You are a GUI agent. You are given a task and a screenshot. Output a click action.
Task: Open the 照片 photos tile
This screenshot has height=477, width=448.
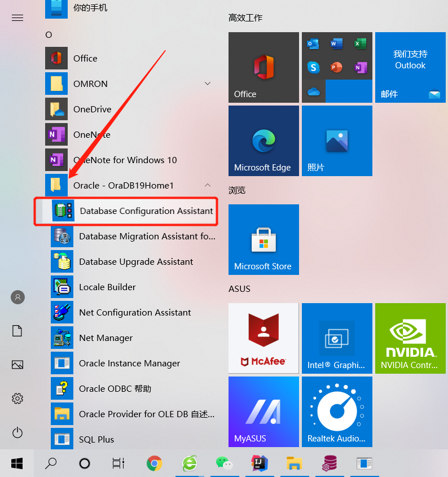[337, 141]
